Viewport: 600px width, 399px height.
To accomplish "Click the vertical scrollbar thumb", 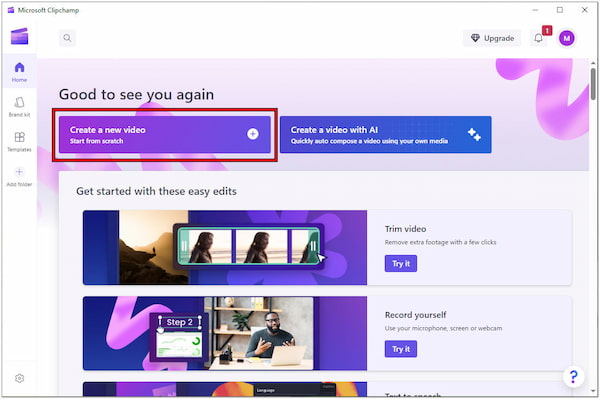I will click(x=593, y=83).
